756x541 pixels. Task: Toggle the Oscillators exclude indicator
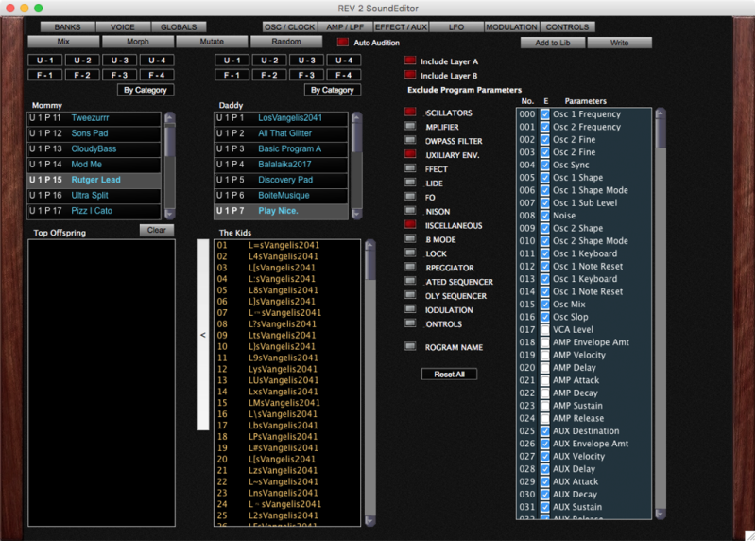pyautogui.click(x=410, y=113)
